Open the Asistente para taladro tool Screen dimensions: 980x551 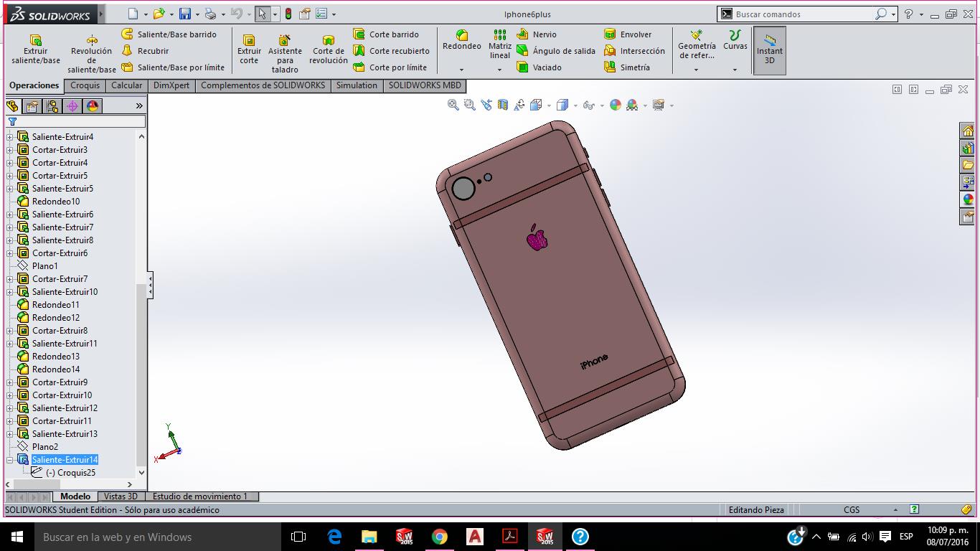[x=285, y=54]
